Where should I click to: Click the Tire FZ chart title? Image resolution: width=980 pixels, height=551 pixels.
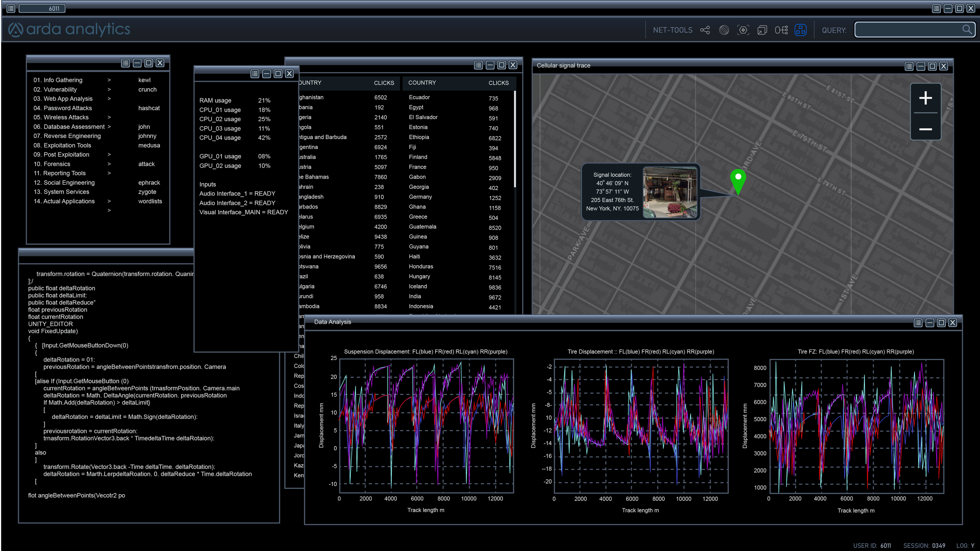tap(856, 352)
